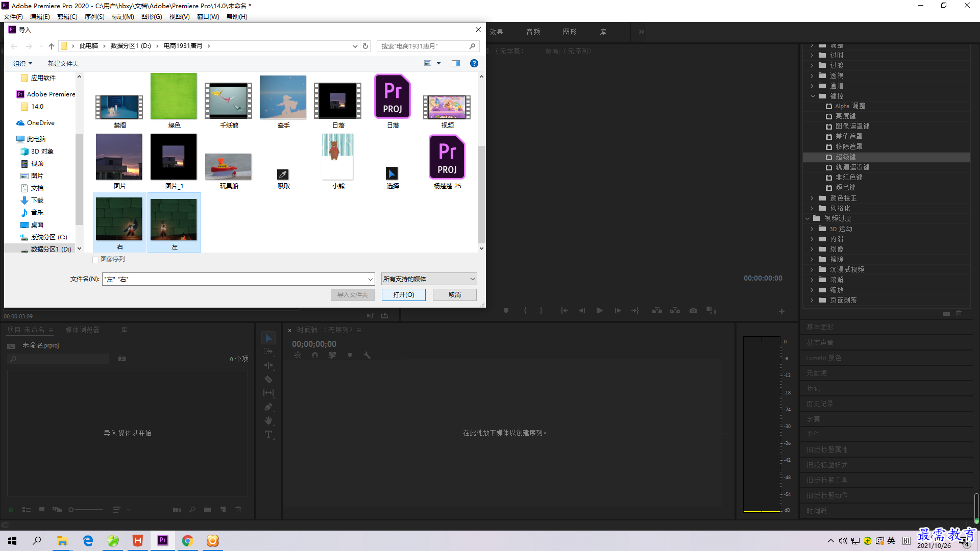The height and width of the screenshot is (551, 980).
Task: Click the help icon in the import dialog
Action: click(474, 63)
